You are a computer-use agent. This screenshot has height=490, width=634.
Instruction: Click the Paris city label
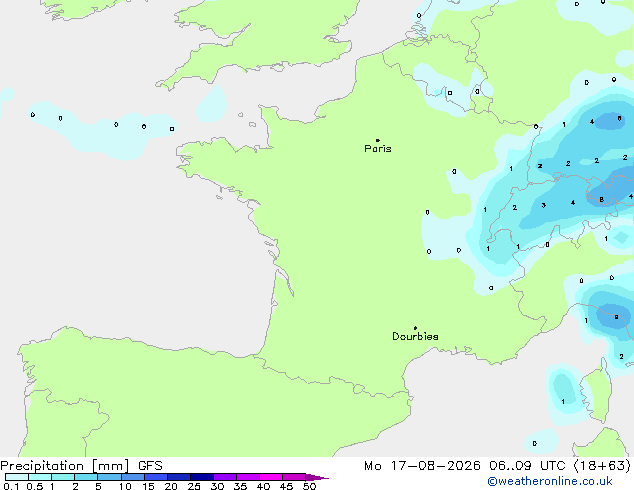pyautogui.click(x=378, y=149)
